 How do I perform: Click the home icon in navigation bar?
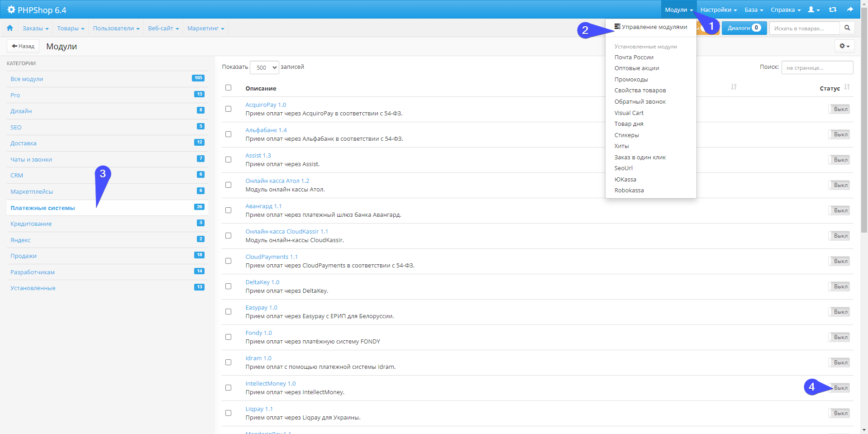tap(10, 28)
